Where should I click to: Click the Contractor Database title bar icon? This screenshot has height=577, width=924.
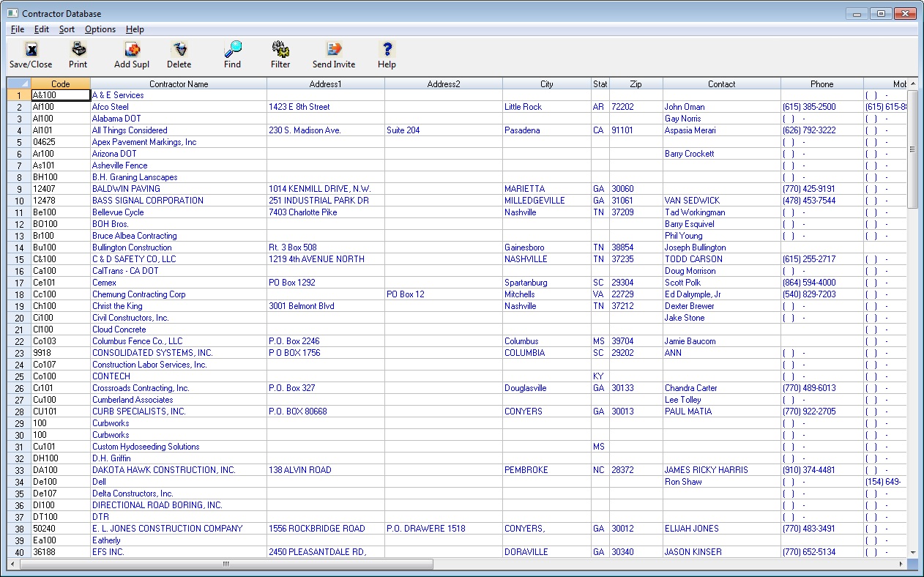click(12, 13)
